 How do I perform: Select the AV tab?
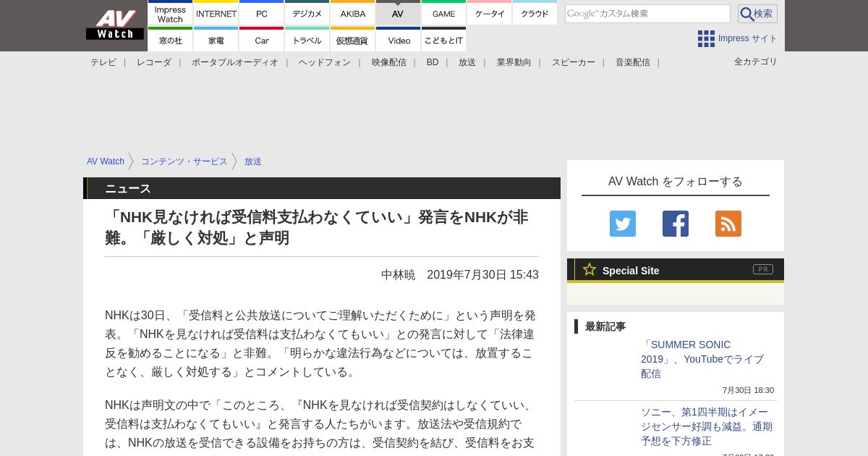398,13
